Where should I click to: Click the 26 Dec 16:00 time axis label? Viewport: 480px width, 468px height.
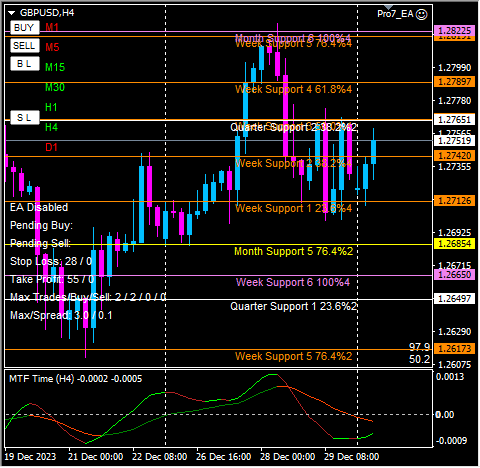coord(224,457)
